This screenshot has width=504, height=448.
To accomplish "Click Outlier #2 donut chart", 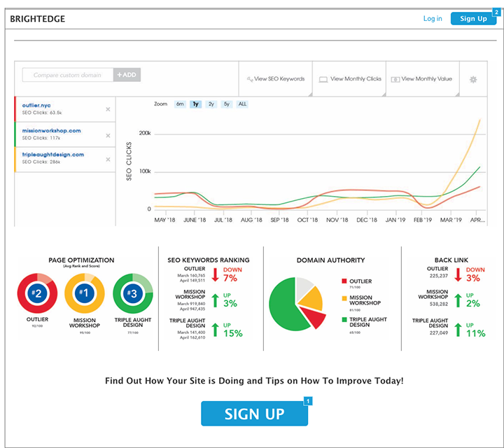I will pos(37,293).
